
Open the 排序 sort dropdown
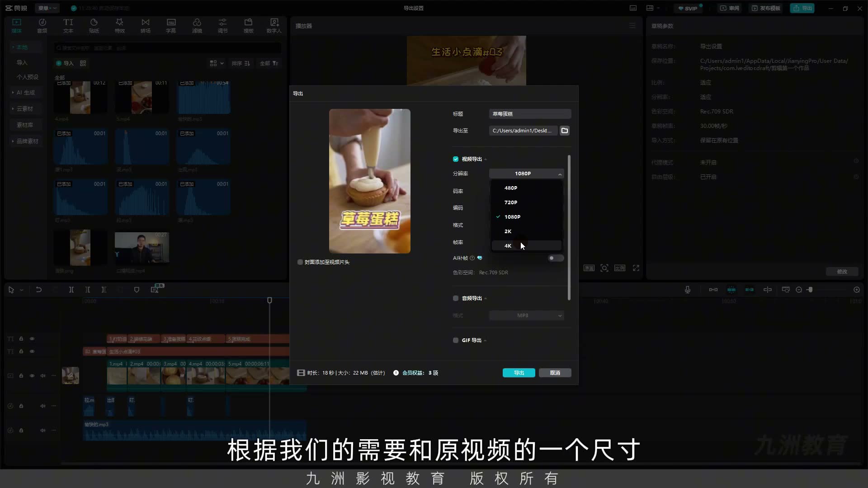click(x=241, y=63)
